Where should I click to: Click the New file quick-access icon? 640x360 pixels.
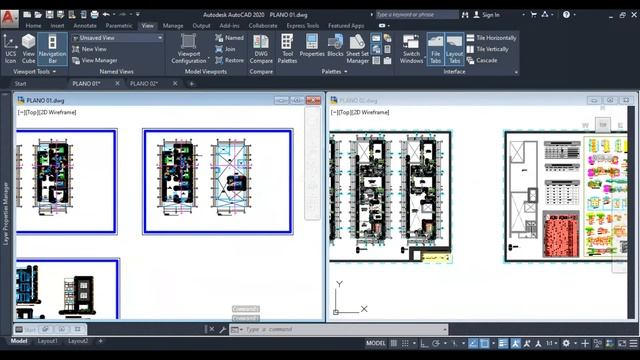(27, 15)
